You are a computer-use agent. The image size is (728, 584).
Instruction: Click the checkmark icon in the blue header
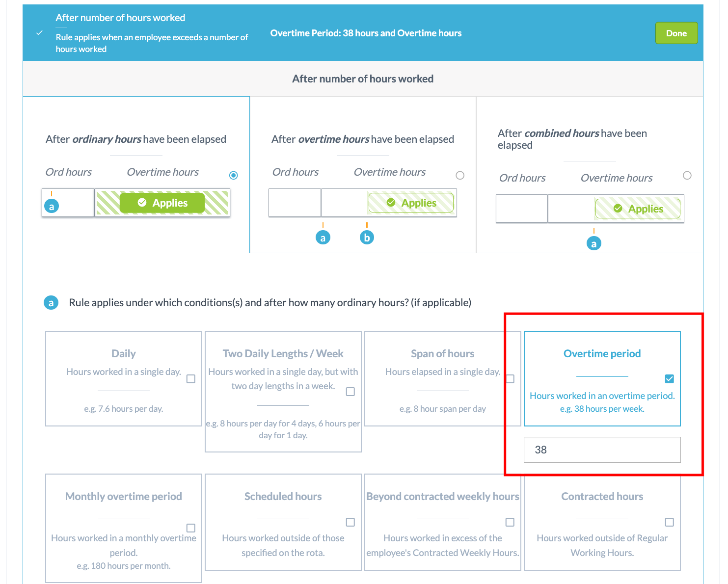[x=40, y=33]
